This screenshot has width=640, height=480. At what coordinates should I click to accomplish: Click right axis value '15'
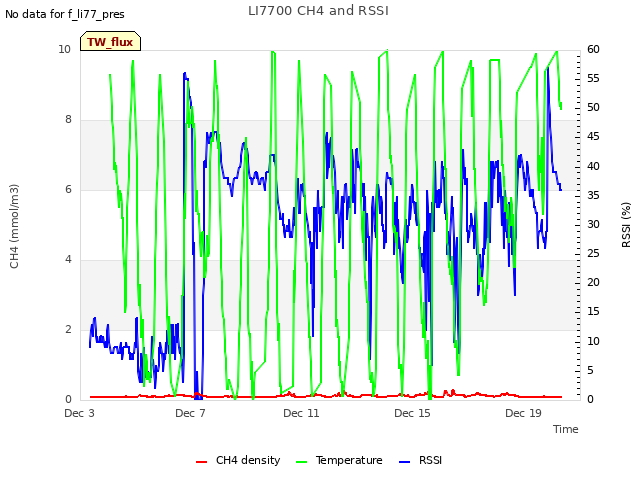[x=593, y=312]
